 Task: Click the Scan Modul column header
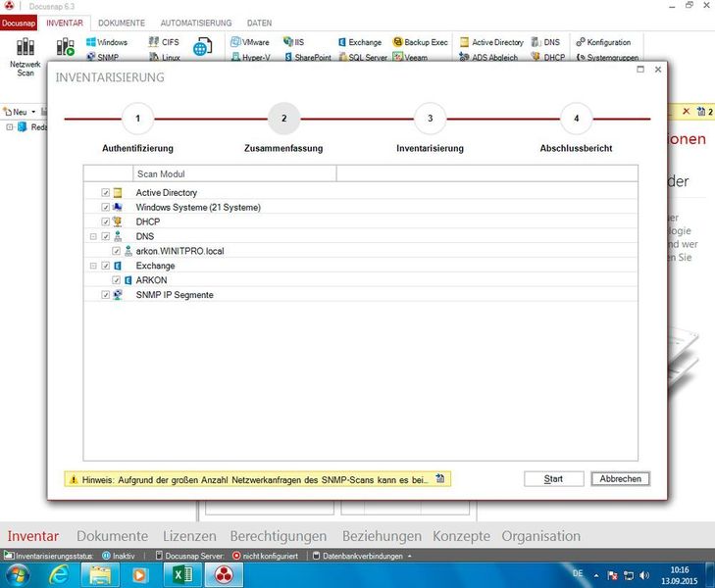click(x=234, y=174)
